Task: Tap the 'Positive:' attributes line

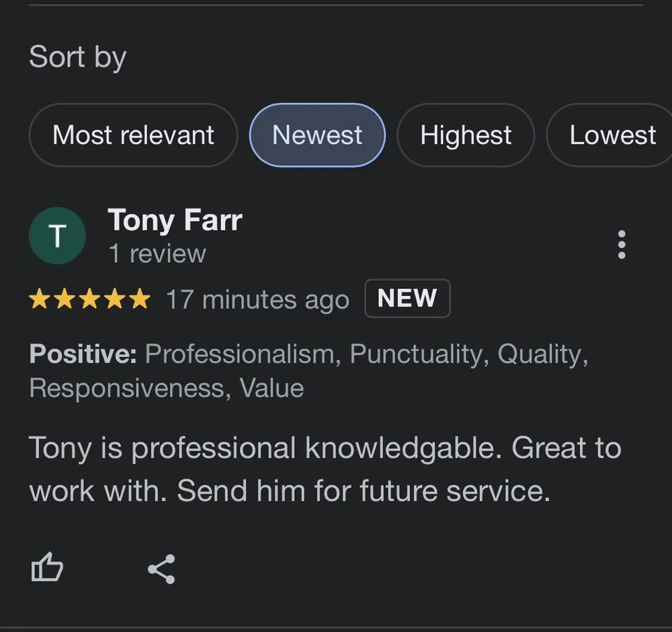Action: (83, 354)
